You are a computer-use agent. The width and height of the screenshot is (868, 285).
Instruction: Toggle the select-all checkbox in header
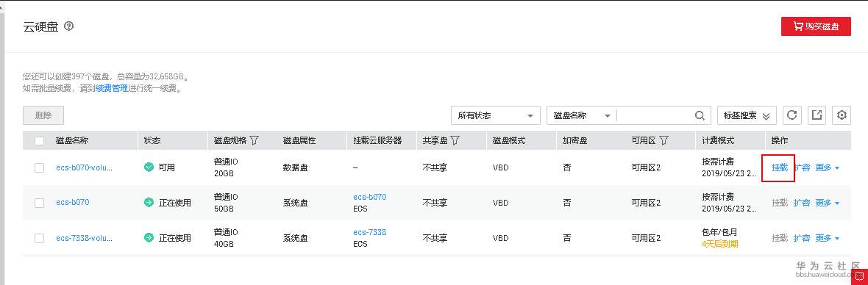39,141
